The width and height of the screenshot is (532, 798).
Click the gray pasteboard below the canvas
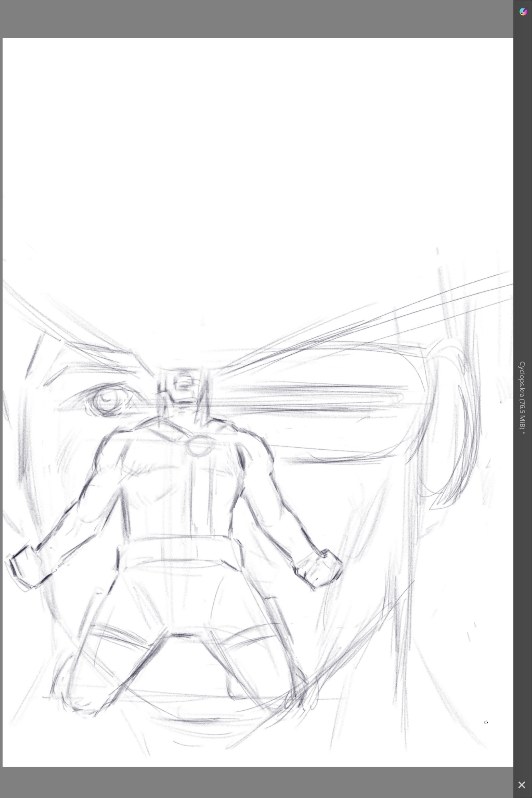pyautogui.click(x=255, y=782)
